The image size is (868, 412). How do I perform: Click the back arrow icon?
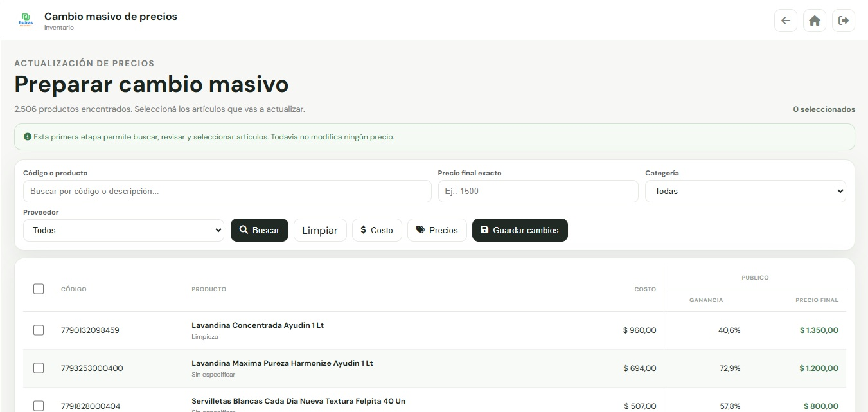(785, 21)
